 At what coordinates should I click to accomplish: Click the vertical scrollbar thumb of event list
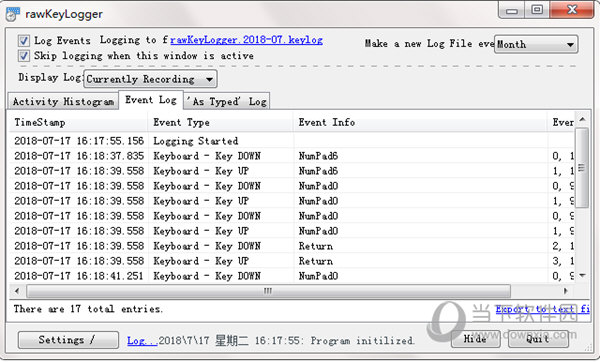tap(582, 168)
